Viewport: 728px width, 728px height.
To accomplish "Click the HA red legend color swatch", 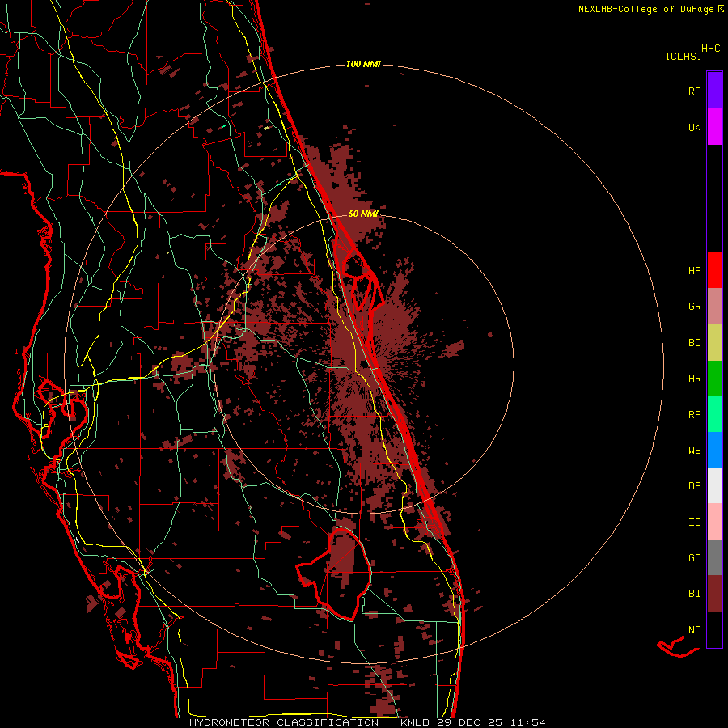I will pos(714,270).
